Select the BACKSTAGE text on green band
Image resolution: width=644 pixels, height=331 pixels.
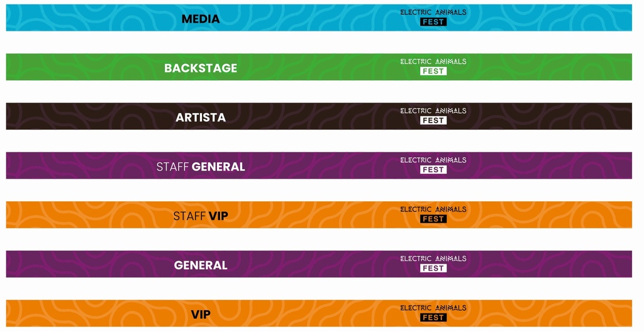point(201,68)
